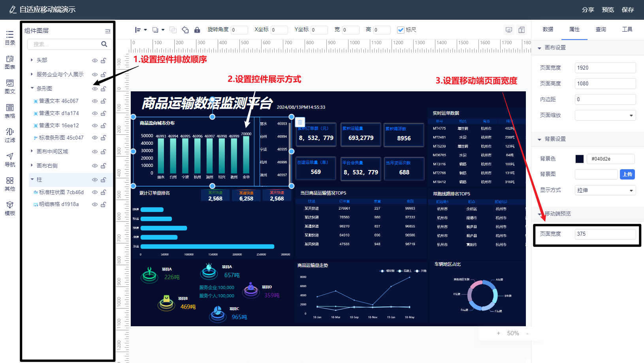This screenshot has height=363, width=644.
Task: Open the 表格 table components panel
Action: (x=10, y=111)
